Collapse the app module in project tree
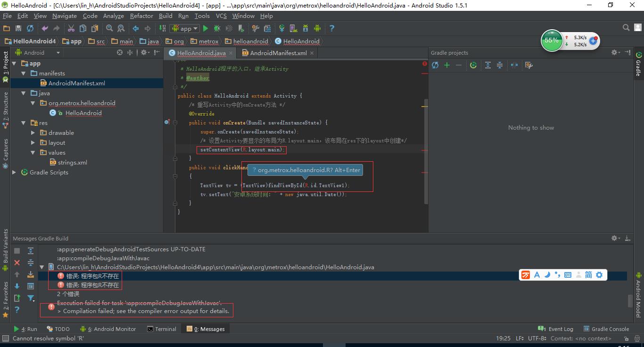This screenshot has height=347, width=644. (x=14, y=64)
